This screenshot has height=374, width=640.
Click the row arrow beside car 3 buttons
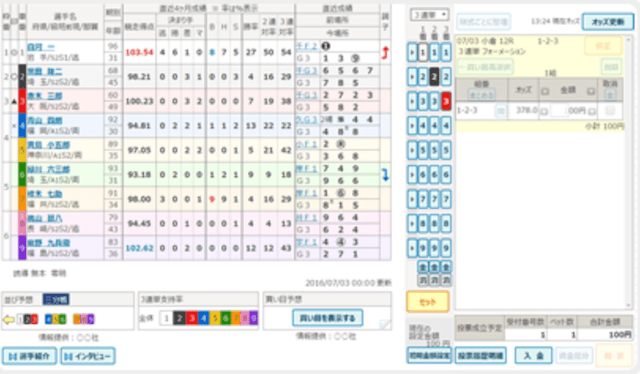tap(412, 101)
